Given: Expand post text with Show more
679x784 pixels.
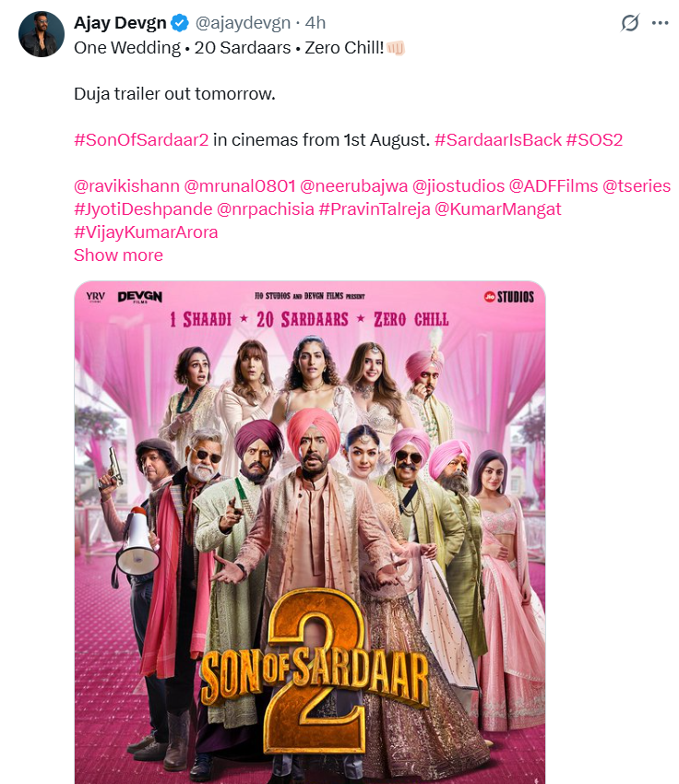Looking at the screenshot, I should tap(118, 255).
